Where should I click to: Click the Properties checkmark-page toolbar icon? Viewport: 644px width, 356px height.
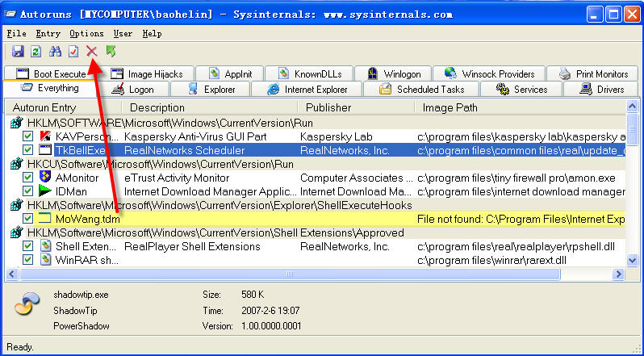73,52
